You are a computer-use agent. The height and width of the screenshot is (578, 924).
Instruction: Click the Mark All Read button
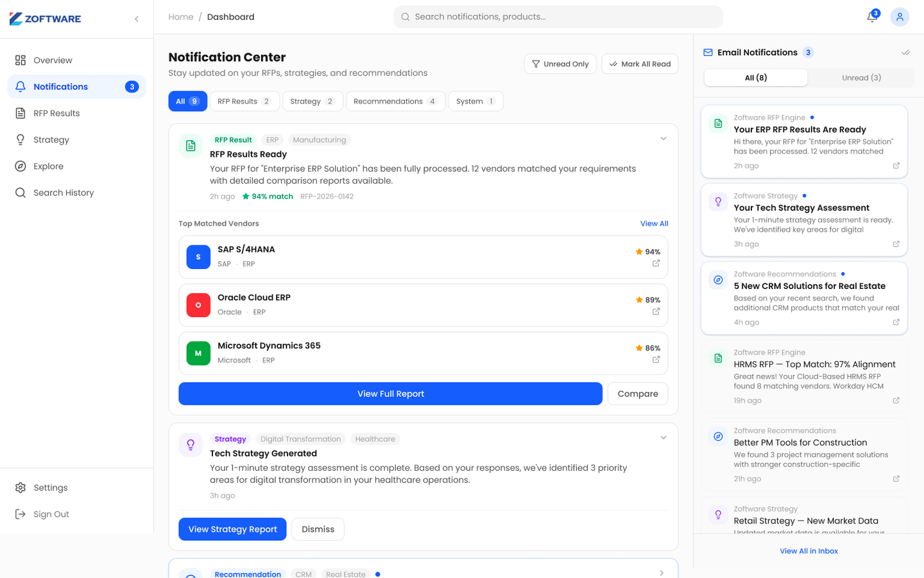[640, 64]
